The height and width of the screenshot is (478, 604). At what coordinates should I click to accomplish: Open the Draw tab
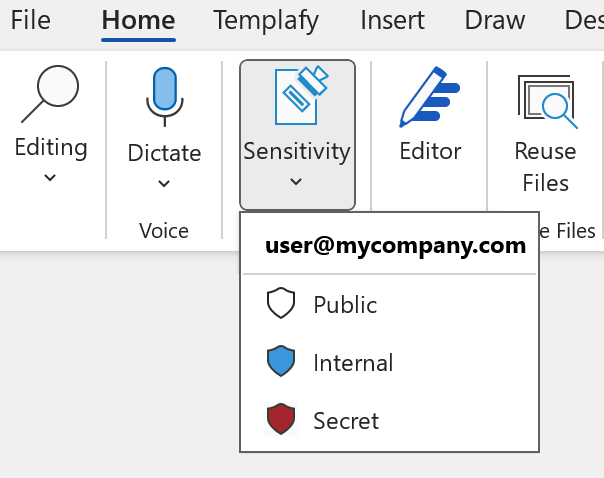tap(495, 20)
